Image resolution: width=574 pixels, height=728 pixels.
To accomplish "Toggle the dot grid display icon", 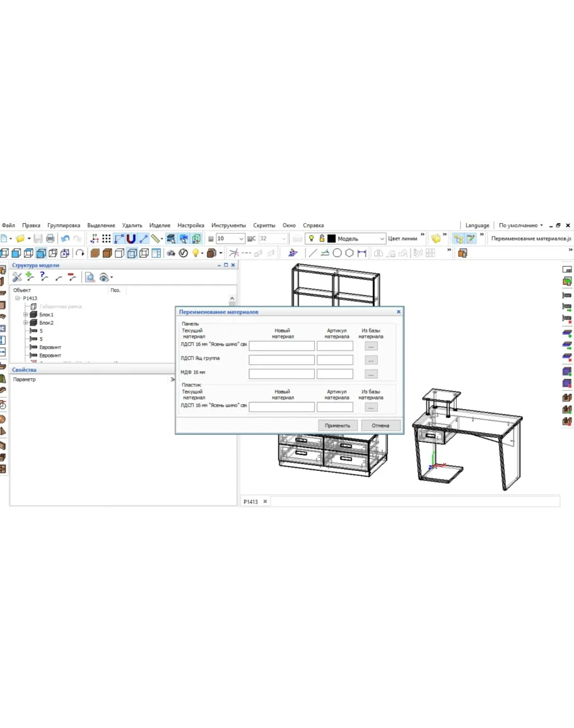I will click(107, 239).
